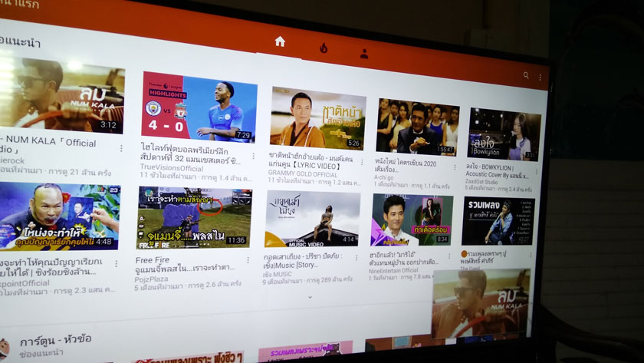Viewport: 644px width, 363px height.
Task: Play the OFFICIAL MUSIC VIDEO 4:14 thumbnail
Action: pyautogui.click(x=312, y=219)
